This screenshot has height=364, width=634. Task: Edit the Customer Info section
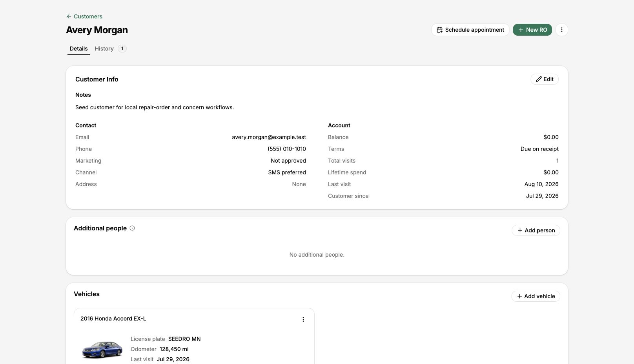coord(545,79)
